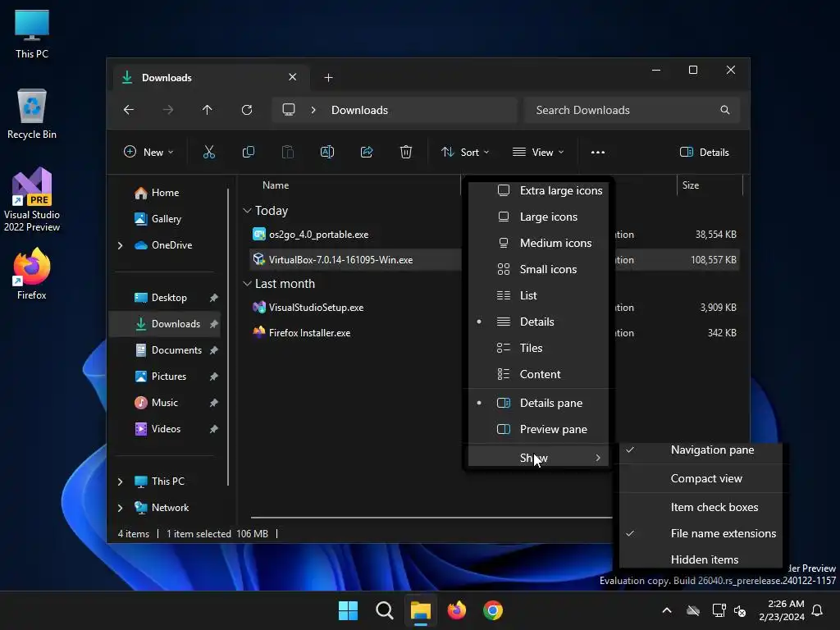
Task: Unpin Desktop using its pin icon
Action: coord(214,298)
